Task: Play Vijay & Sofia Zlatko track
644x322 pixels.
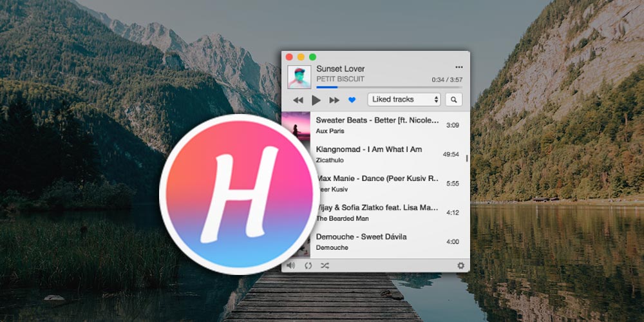Action: click(x=377, y=208)
